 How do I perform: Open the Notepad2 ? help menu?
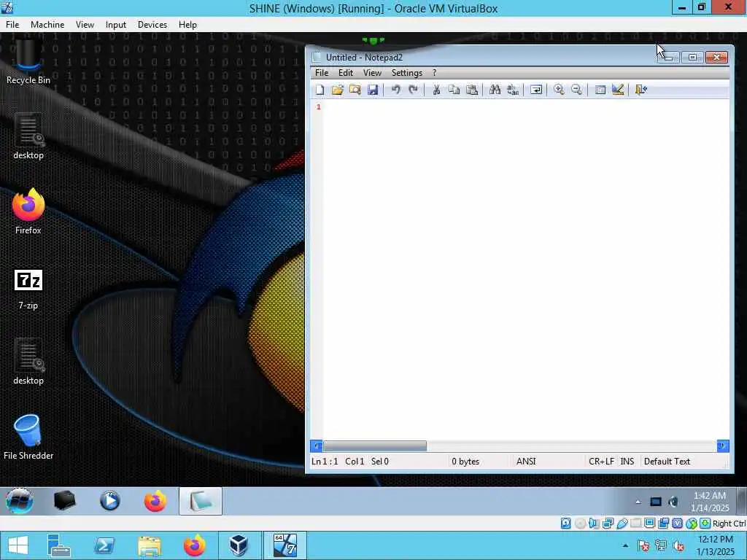pos(434,73)
